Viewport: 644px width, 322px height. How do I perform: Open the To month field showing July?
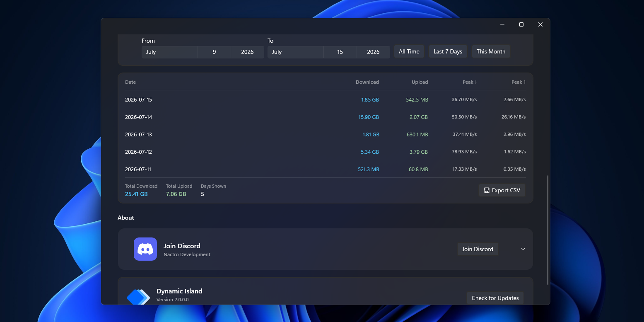coord(295,52)
